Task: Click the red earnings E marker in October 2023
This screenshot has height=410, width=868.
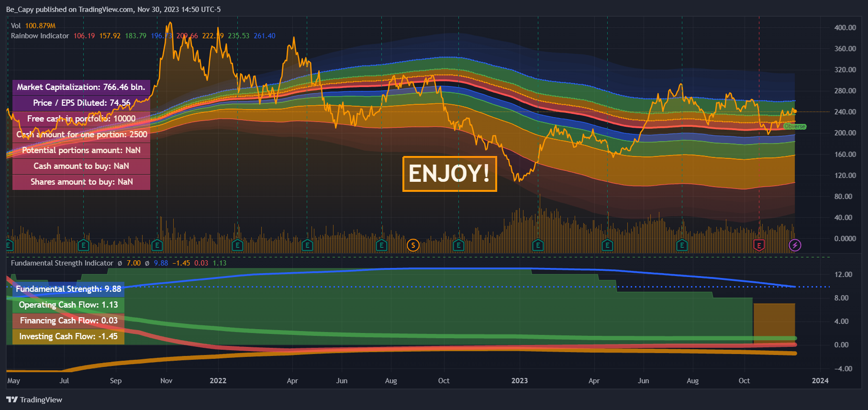Action: [x=759, y=245]
